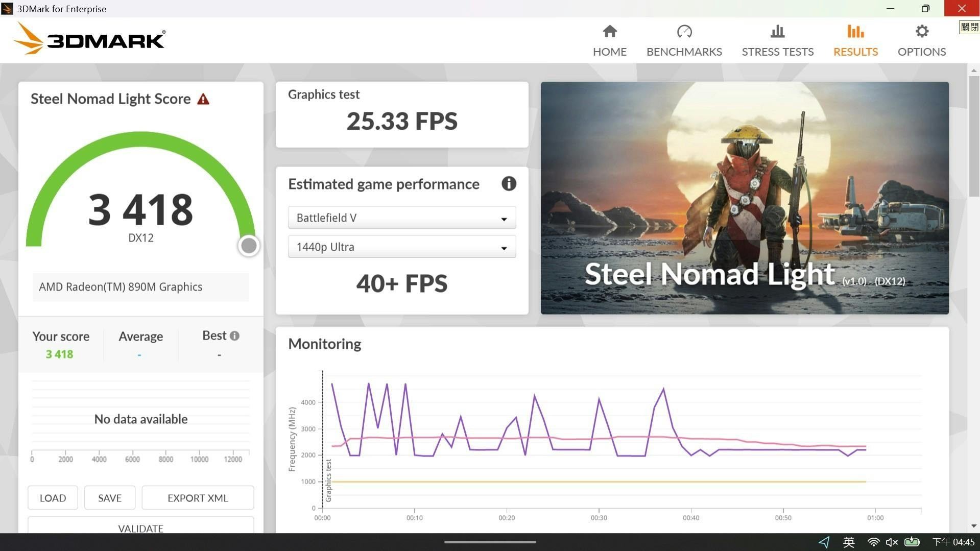Click the AMD Radeon(TM) 890M Graphics label

[x=121, y=287]
